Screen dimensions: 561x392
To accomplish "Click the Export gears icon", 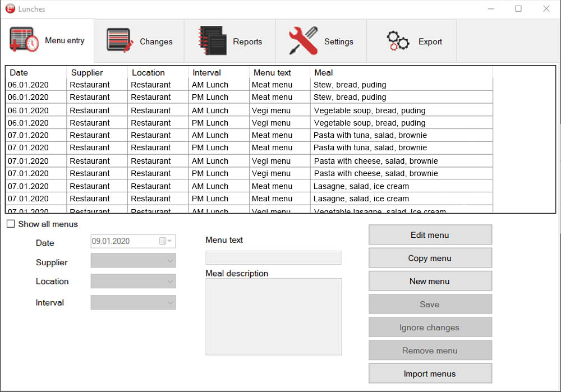I will click(x=398, y=40).
